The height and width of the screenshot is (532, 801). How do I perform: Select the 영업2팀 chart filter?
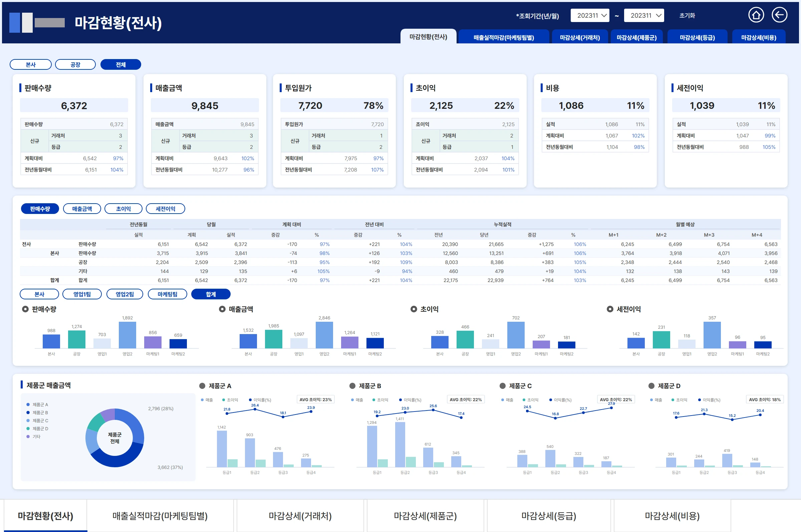click(x=124, y=294)
